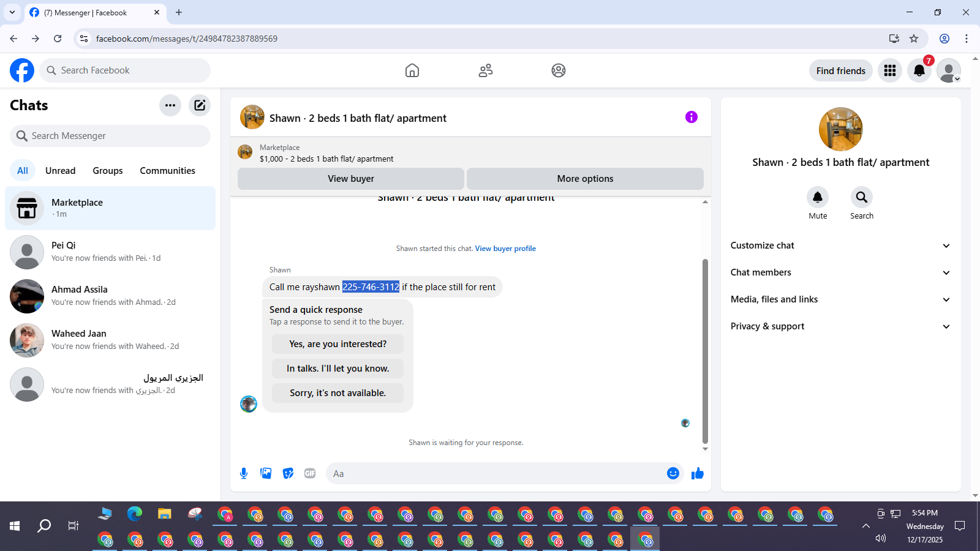
Task: Open the Ahmad Assila chat
Action: [x=110, y=296]
